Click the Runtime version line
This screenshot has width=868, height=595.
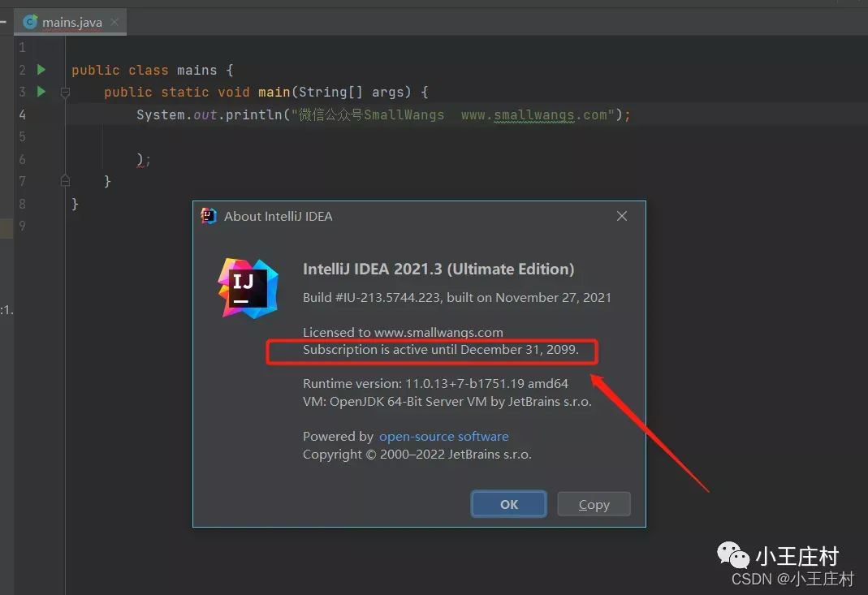(x=435, y=384)
